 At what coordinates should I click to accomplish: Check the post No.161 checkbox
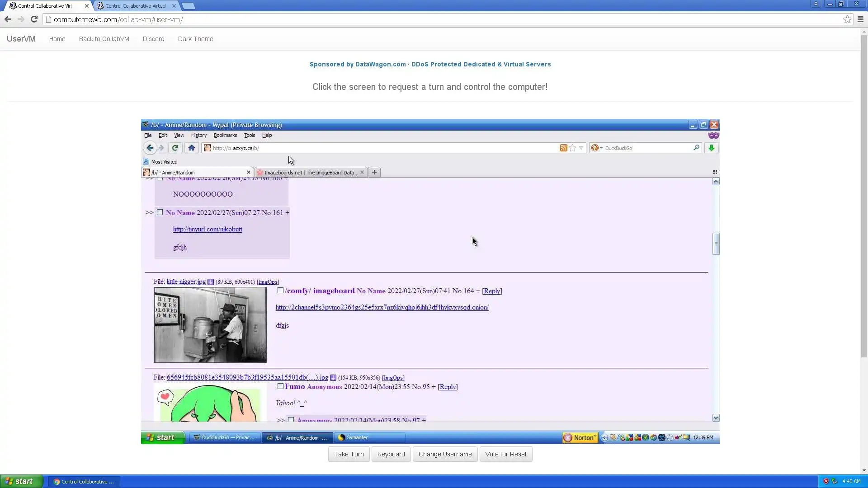pyautogui.click(x=160, y=212)
